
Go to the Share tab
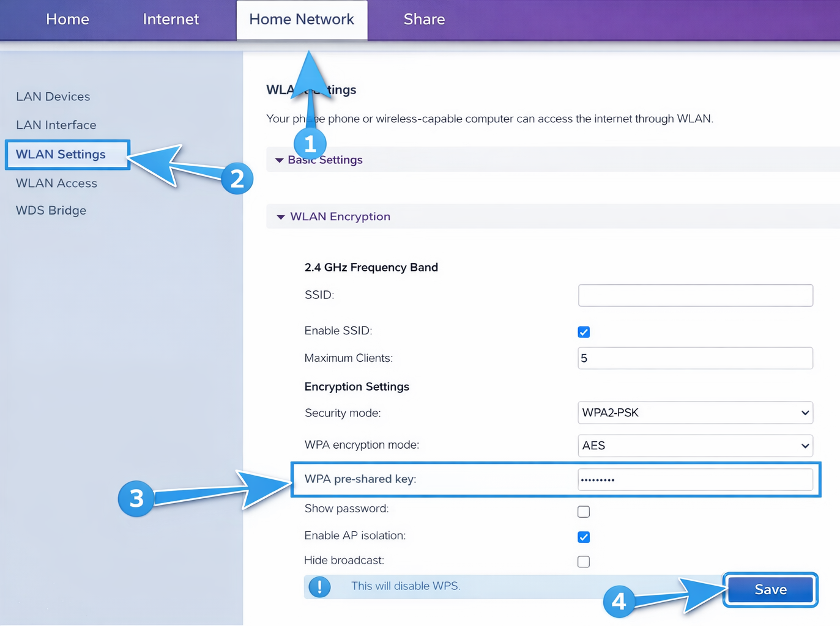[x=424, y=20]
